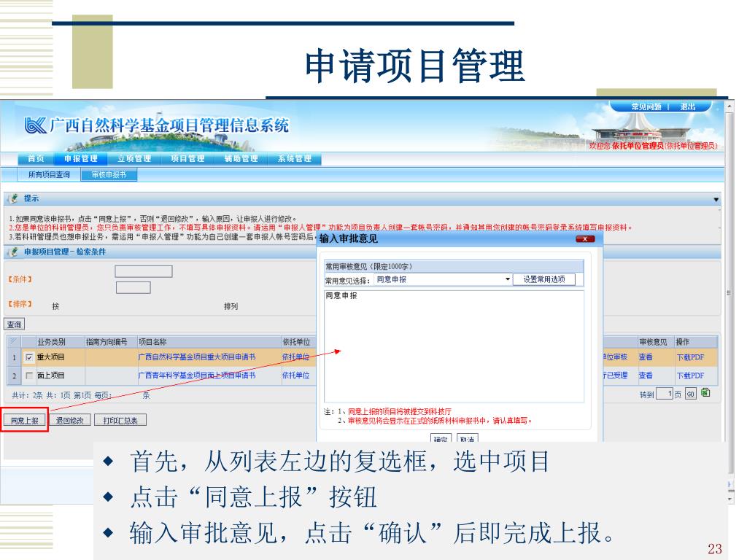Uncheck the 重大项目 row checkbox
747x560 pixels.
click(29, 357)
